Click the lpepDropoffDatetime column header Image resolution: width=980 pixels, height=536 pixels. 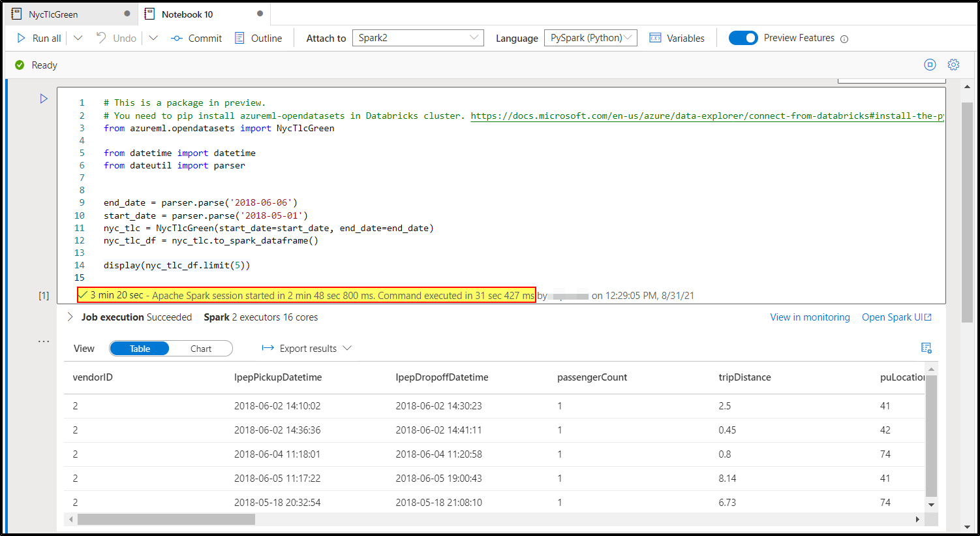tap(442, 377)
